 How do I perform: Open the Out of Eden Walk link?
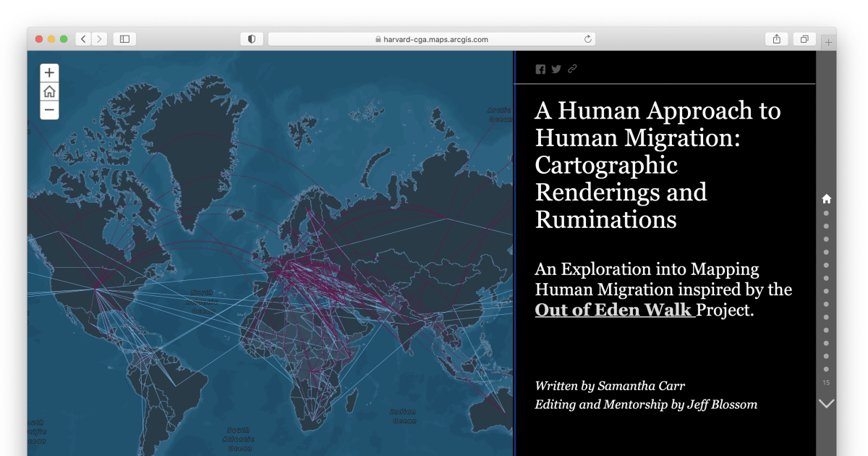(615, 310)
